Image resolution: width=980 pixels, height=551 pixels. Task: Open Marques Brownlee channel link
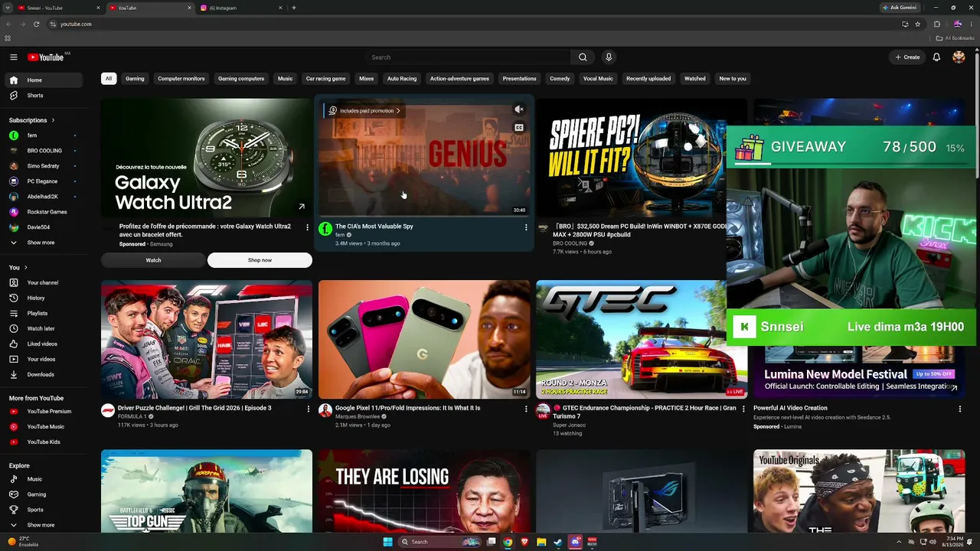pyautogui.click(x=358, y=416)
